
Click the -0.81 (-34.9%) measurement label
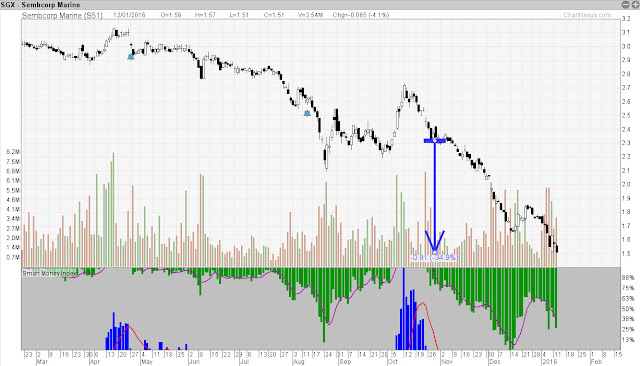(434, 257)
